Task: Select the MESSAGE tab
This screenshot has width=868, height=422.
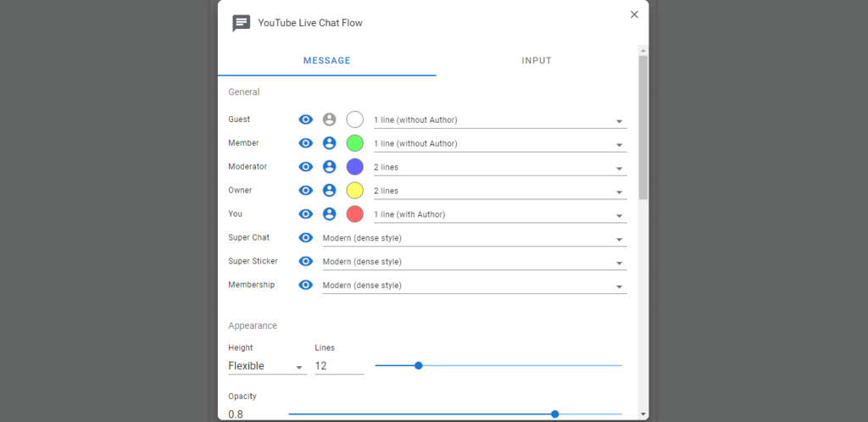Action: pos(326,61)
